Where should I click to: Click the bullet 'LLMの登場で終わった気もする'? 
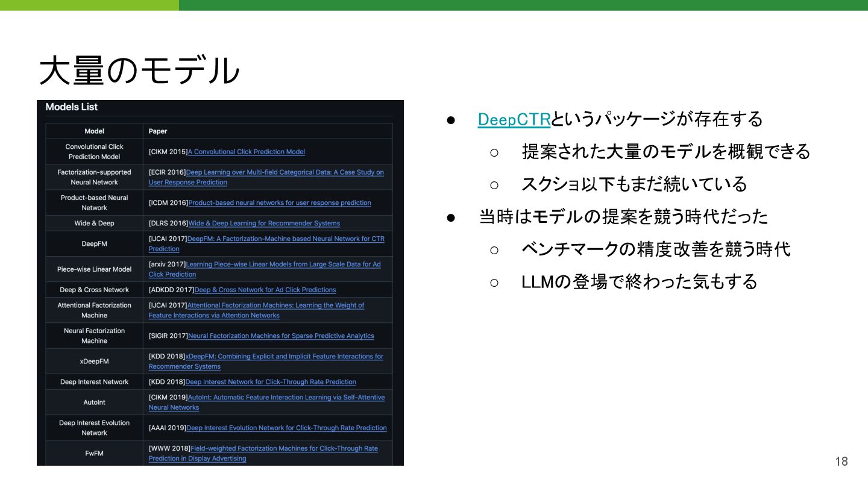pos(640,282)
